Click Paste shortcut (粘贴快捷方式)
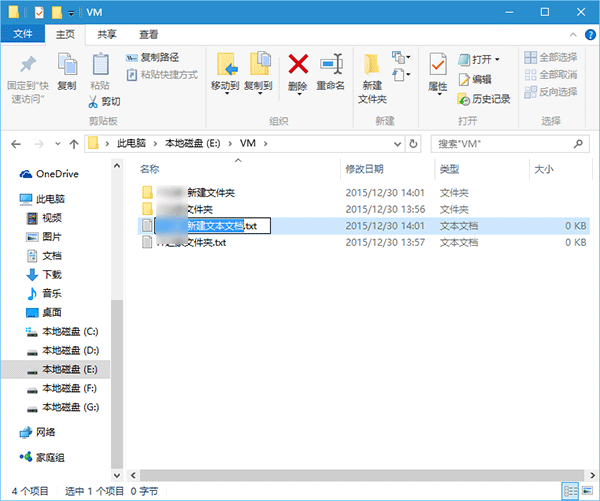The width and height of the screenshot is (600, 501). tap(162, 74)
